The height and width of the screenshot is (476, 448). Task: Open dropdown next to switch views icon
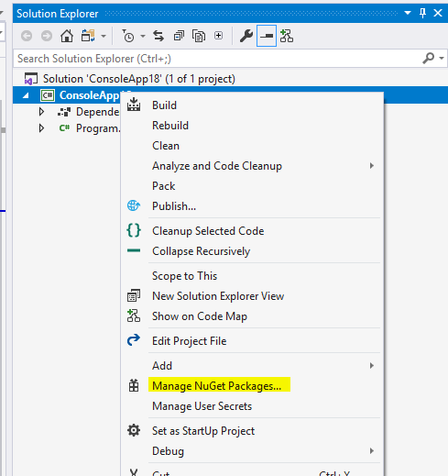[x=104, y=36]
